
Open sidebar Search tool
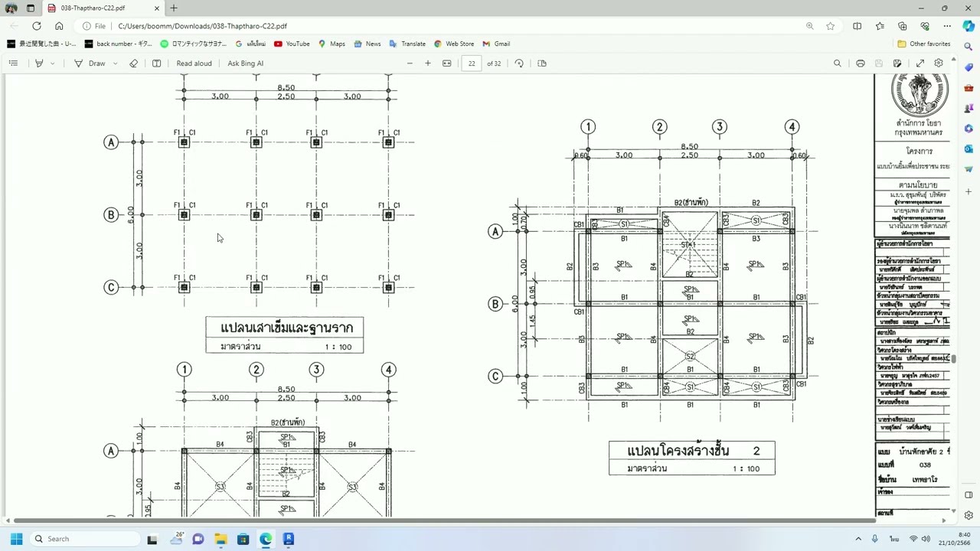point(969,47)
